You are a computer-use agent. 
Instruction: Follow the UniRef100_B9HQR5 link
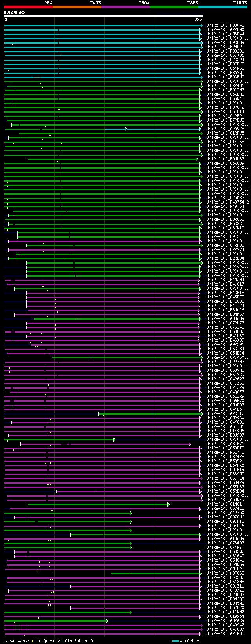(225, 47)
